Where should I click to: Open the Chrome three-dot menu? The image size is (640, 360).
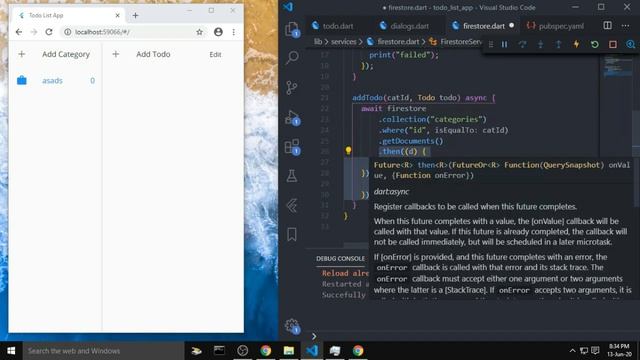tap(233, 32)
